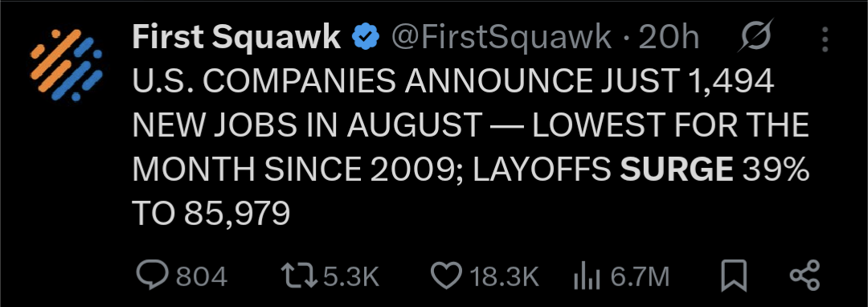Click the 18.3K likes count
Screen dimensions: 868x307
(504, 276)
